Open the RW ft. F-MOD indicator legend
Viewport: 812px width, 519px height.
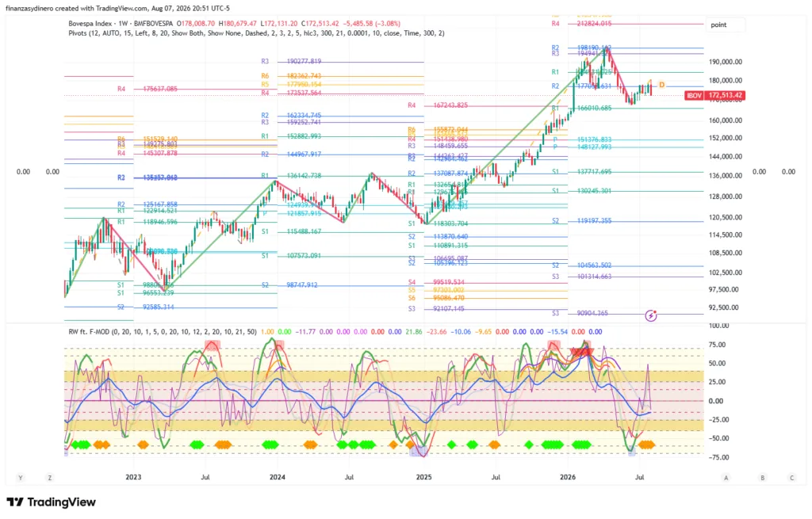tap(163, 332)
